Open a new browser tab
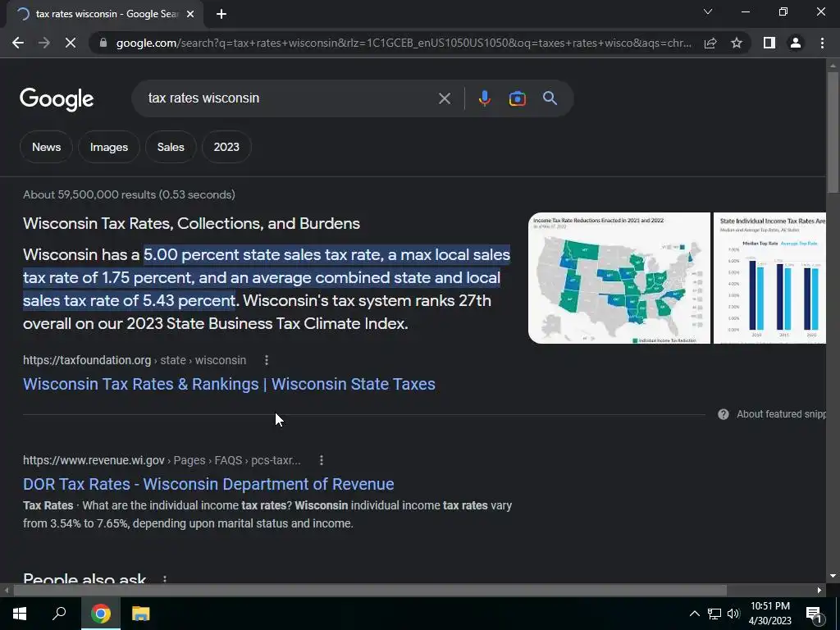 click(221, 14)
